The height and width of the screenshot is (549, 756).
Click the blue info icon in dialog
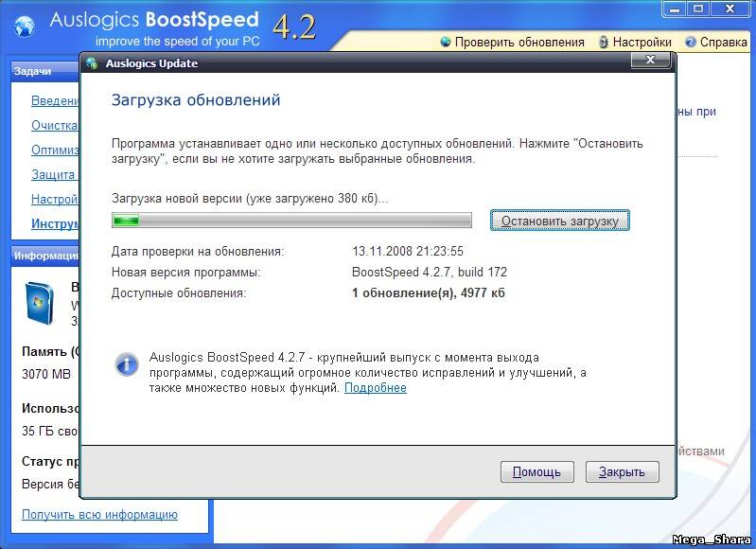coord(127,364)
